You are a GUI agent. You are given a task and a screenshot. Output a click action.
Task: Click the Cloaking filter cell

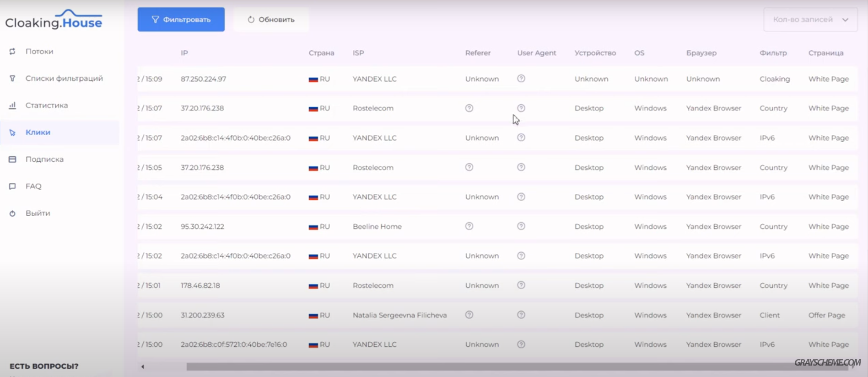[x=775, y=79]
